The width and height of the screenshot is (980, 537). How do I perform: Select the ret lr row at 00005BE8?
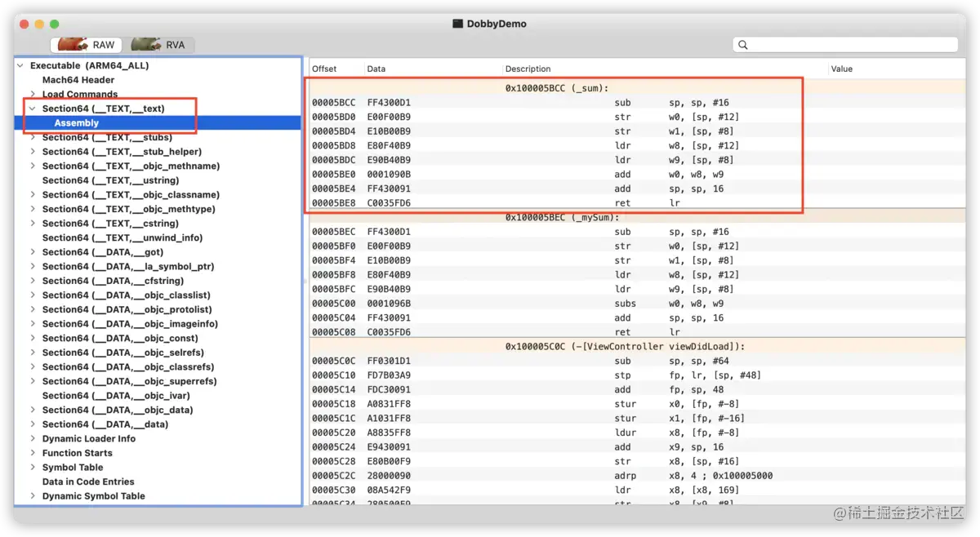coord(636,203)
